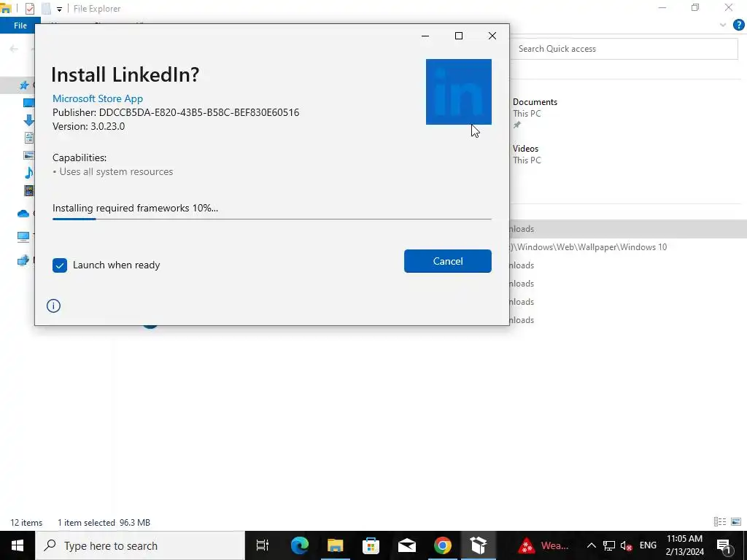Select the Pictures icon in sidebar
Viewport: 747px width, 560px height.
coord(28,155)
